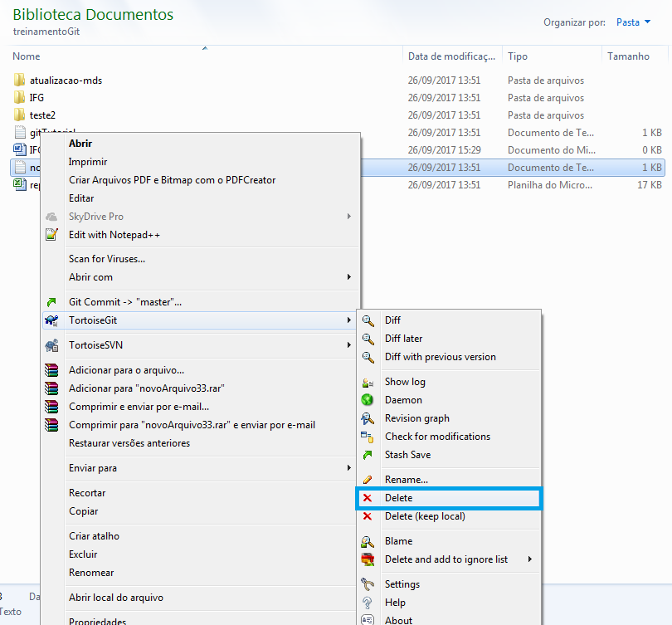Image resolution: width=672 pixels, height=625 pixels.
Task: Click the Revision graph icon
Action: [368, 418]
